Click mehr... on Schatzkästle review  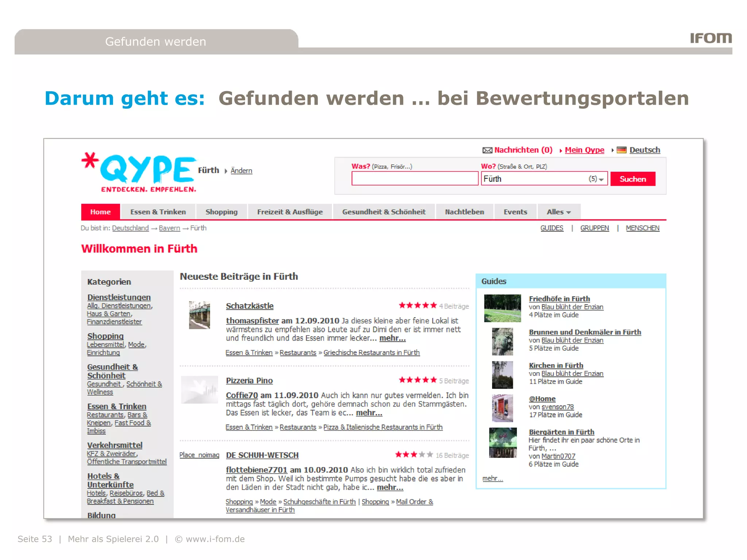click(x=392, y=338)
